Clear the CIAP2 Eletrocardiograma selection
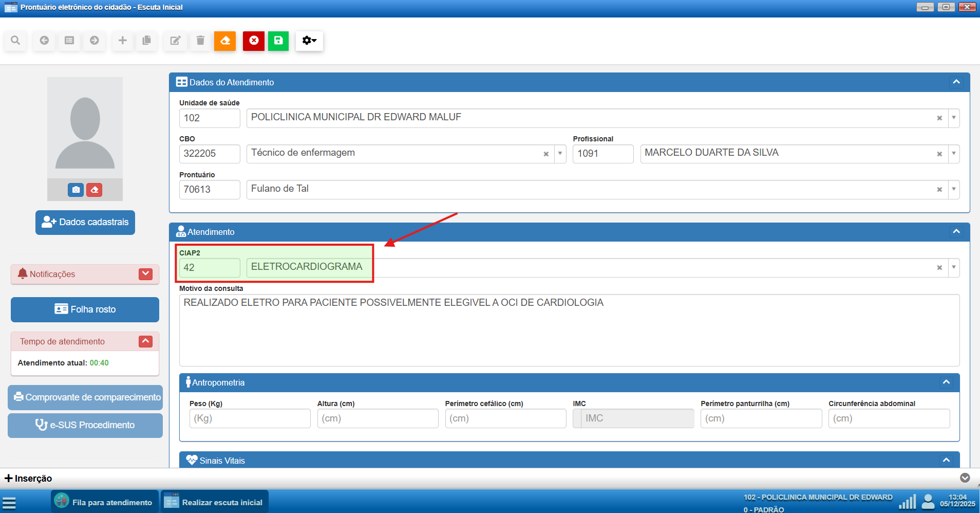 [x=939, y=268]
